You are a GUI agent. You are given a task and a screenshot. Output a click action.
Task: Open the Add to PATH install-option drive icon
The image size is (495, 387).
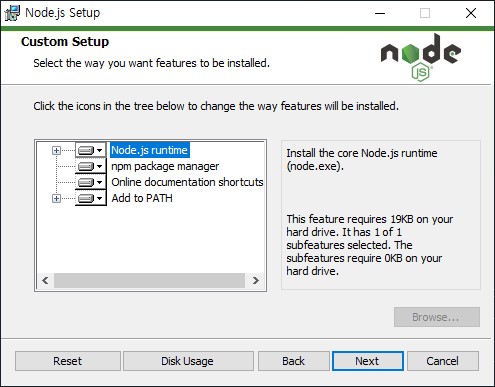click(90, 198)
